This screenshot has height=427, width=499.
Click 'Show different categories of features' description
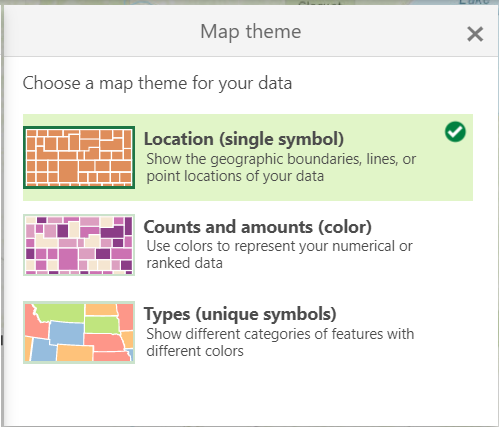click(280, 334)
